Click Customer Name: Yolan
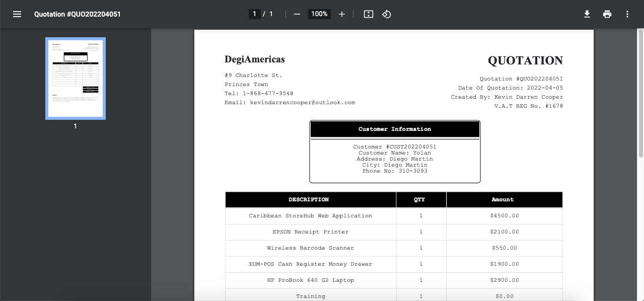Screen dimensions: 644x301 click(395, 153)
